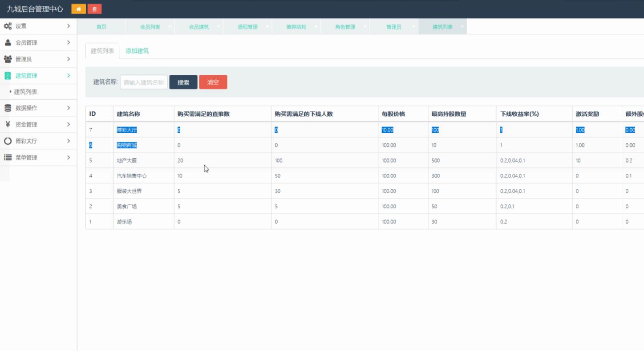This screenshot has width=644, height=351.
Task: Click the orange home icon button
Action: point(78,9)
